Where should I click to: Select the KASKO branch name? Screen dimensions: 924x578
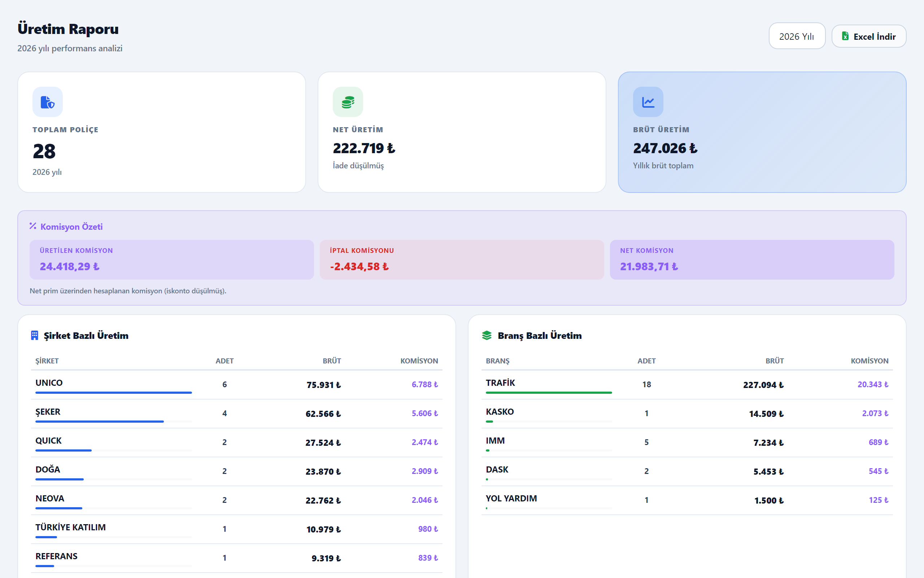[x=500, y=412]
